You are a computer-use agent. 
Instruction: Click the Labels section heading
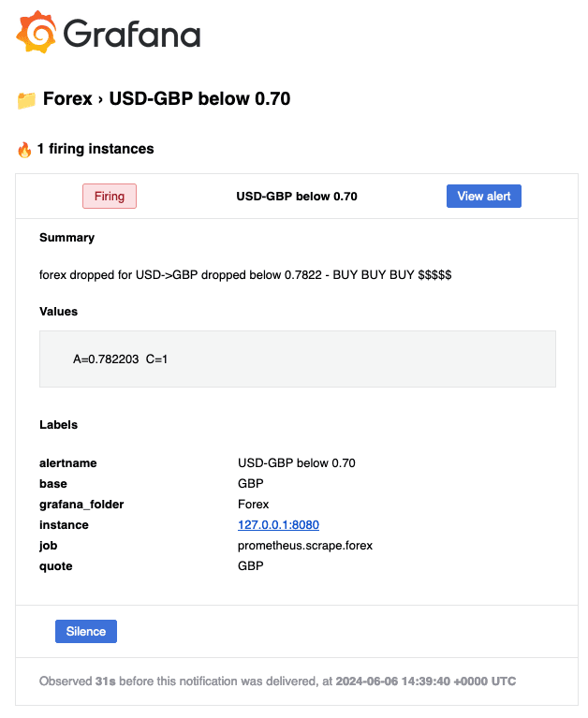click(58, 425)
